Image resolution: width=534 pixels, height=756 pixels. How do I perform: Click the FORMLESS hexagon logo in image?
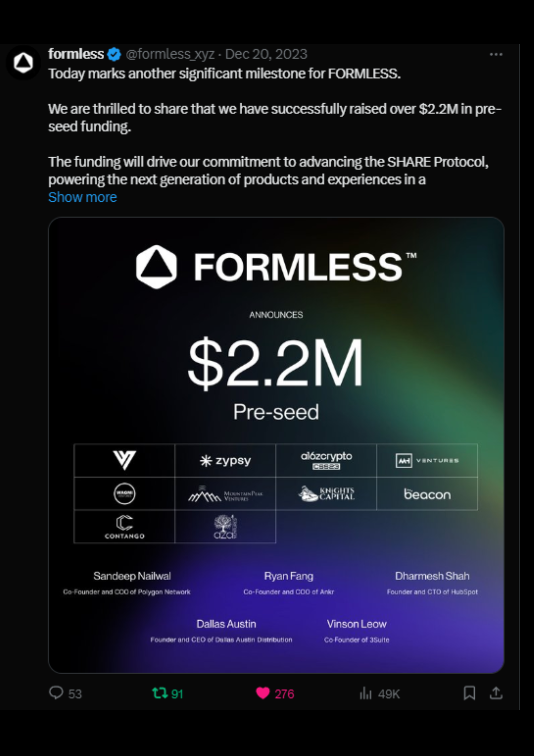pos(156,267)
